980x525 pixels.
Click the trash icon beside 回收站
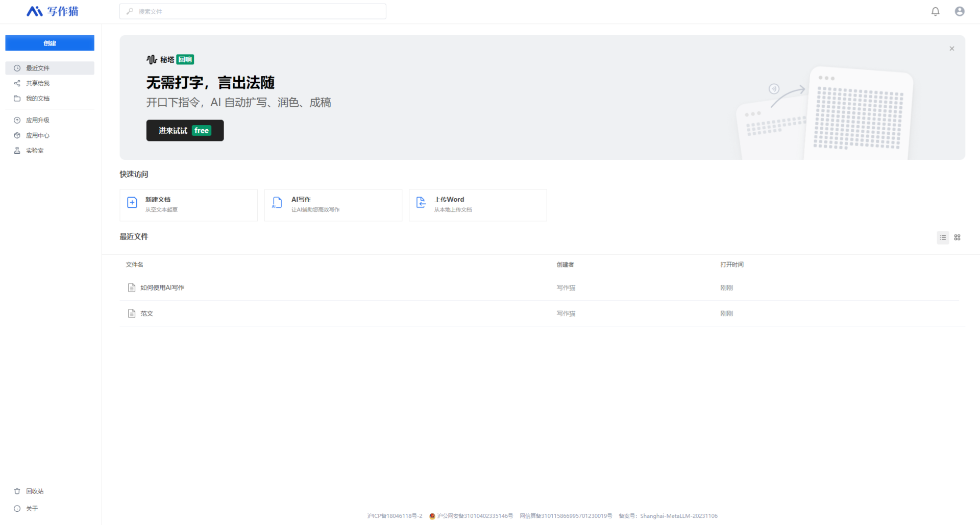[17, 491]
